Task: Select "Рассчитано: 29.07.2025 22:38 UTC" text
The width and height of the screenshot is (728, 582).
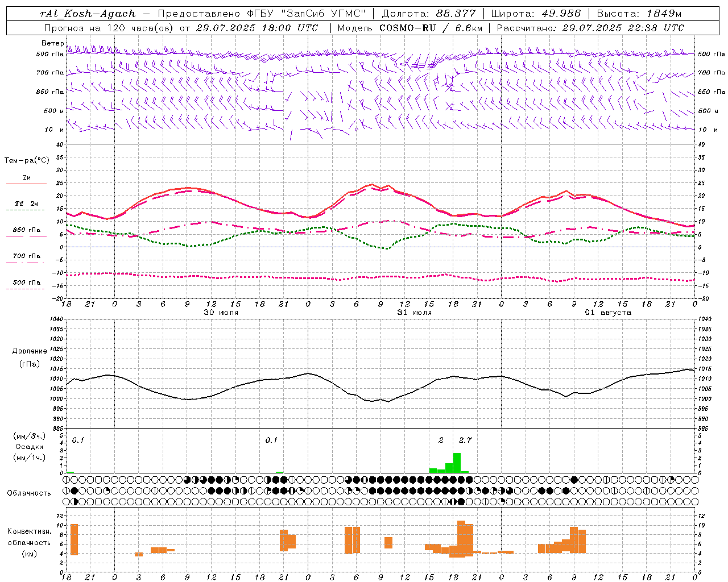Action: pyautogui.click(x=590, y=28)
